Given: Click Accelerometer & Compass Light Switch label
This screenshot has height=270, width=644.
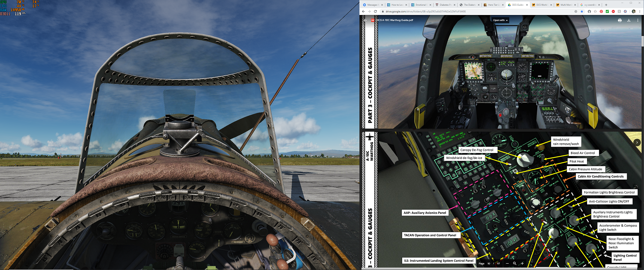Looking at the screenshot, I should coord(618,228).
